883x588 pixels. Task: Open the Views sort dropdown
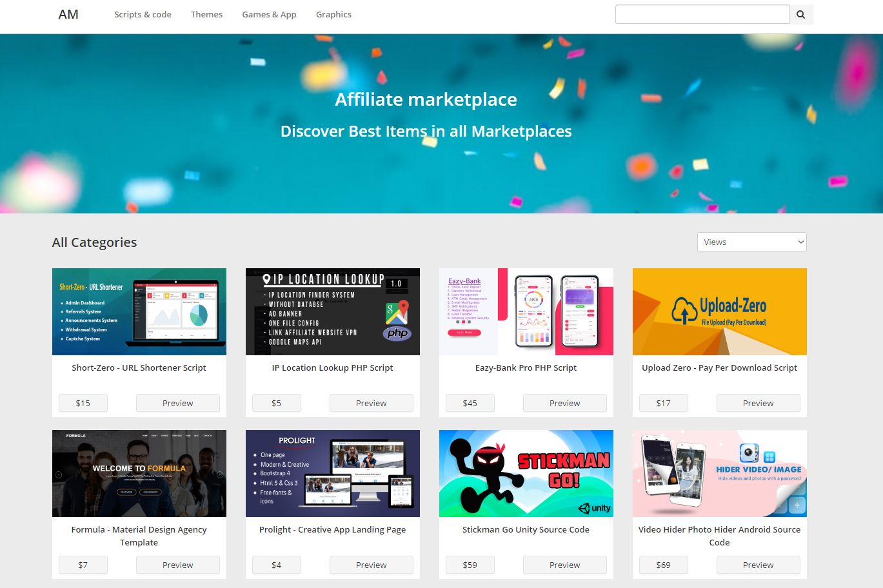click(x=751, y=242)
